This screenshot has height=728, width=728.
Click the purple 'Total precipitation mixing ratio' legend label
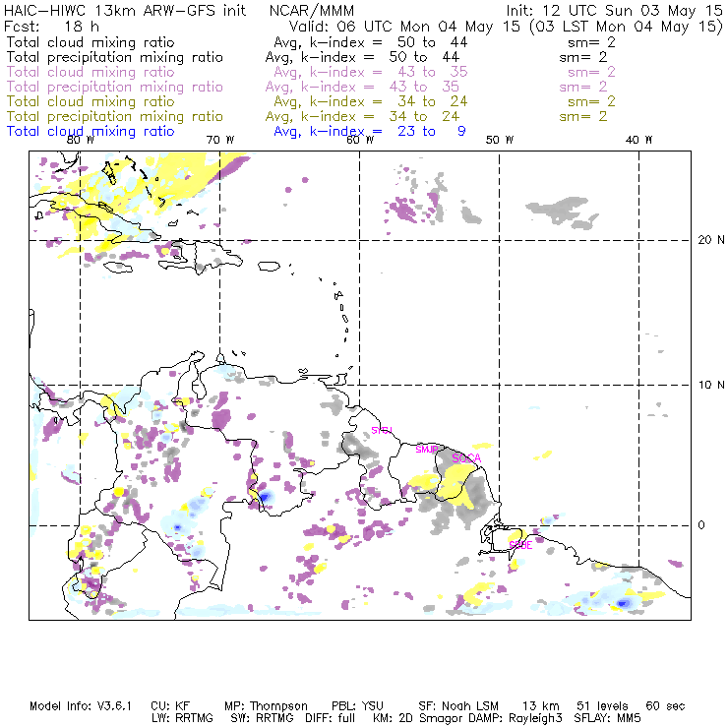coord(115,87)
